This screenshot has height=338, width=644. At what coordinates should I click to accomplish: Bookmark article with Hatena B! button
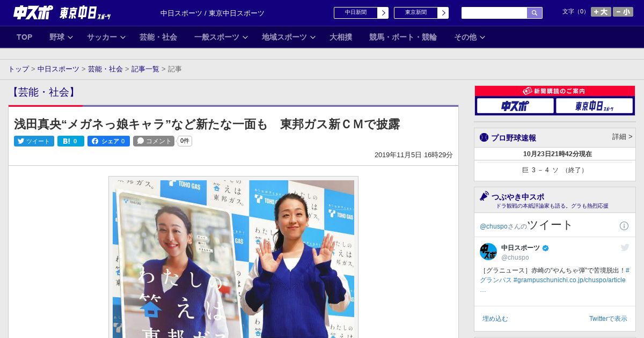coord(71,141)
